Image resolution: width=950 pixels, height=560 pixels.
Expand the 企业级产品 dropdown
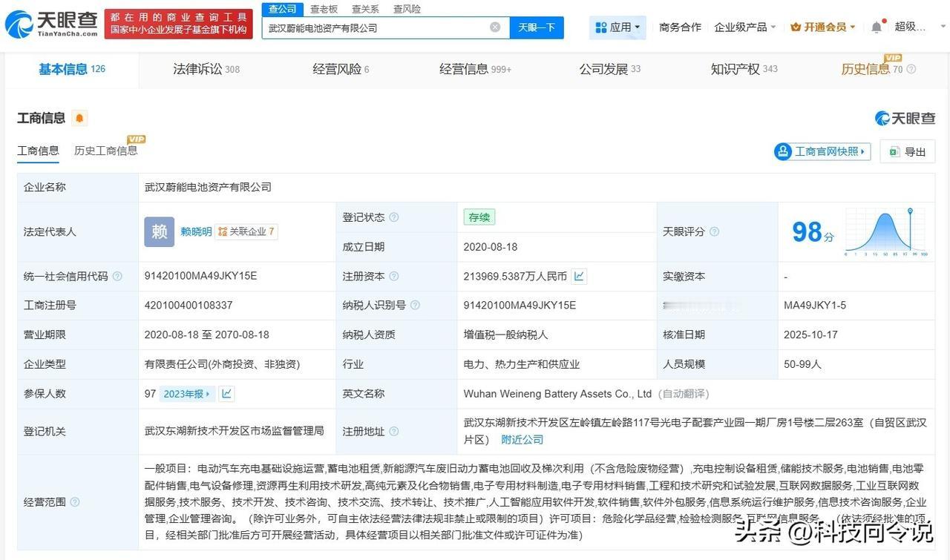point(745,27)
